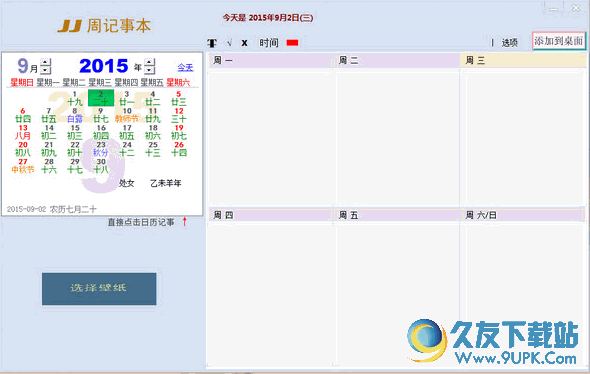This screenshot has height=374, width=590.
Task: Select September 21 in the calendar
Action: [49, 149]
